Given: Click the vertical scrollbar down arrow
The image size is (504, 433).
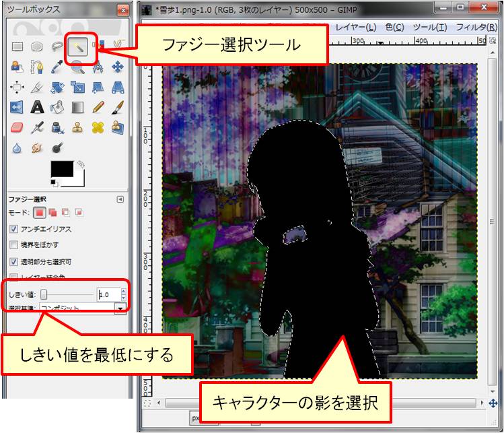Looking at the screenshot, I should (x=493, y=391).
